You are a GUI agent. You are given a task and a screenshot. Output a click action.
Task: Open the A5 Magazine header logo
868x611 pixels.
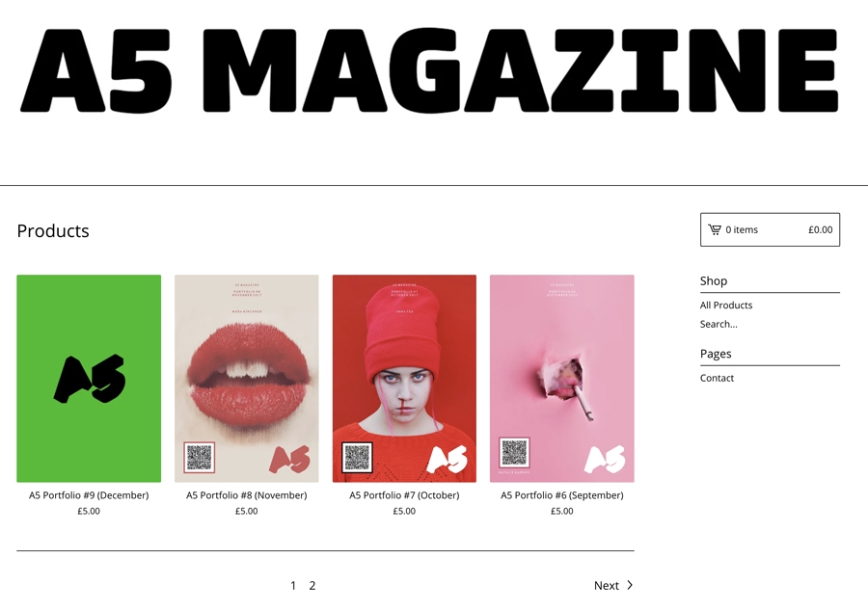coord(429,70)
